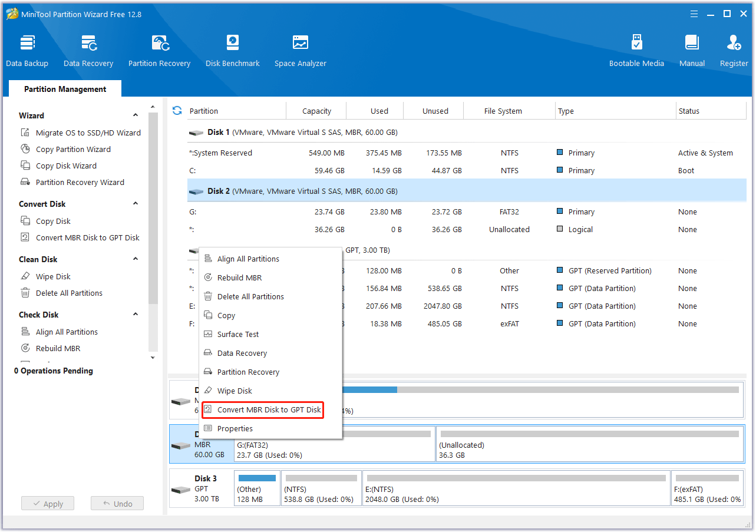Viewport: 756px width, 532px height.
Task: Create Bootable Media
Action: tap(636, 51)
